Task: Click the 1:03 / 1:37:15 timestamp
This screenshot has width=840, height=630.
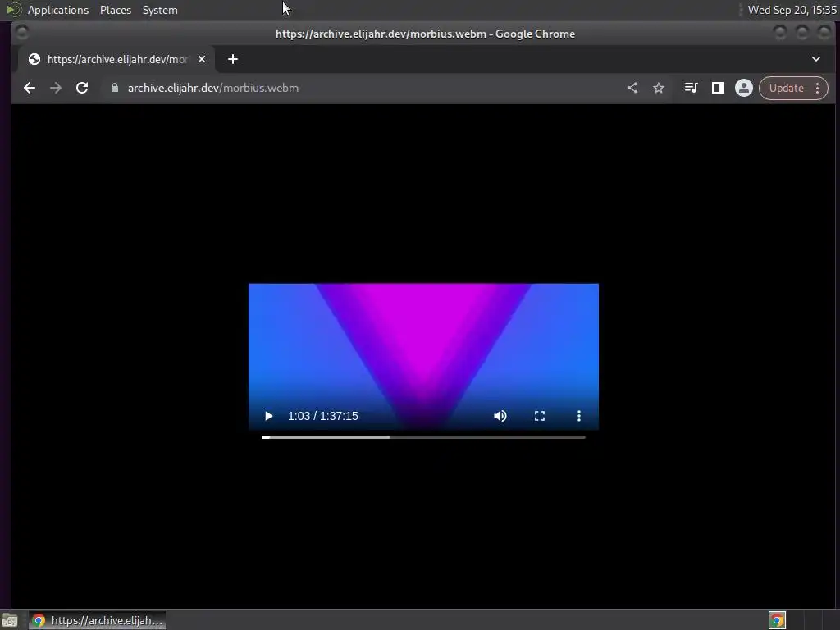Action: click(x=323, y=416)
